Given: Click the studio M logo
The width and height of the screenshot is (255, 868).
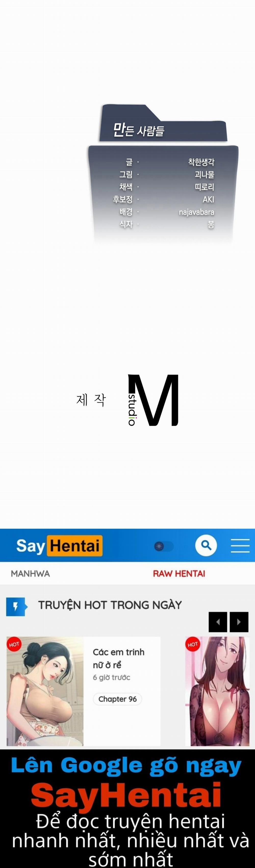Looking at the screenshot, I should pos(153,400).
